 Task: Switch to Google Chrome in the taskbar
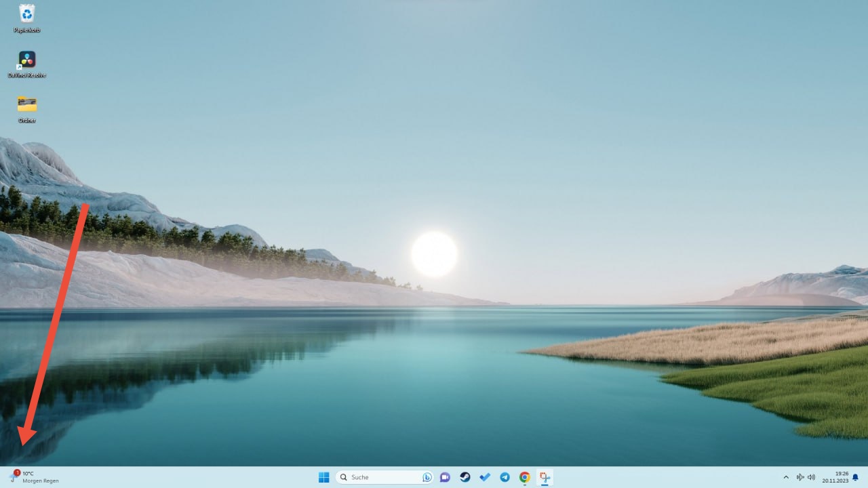(x=524, y=477)
